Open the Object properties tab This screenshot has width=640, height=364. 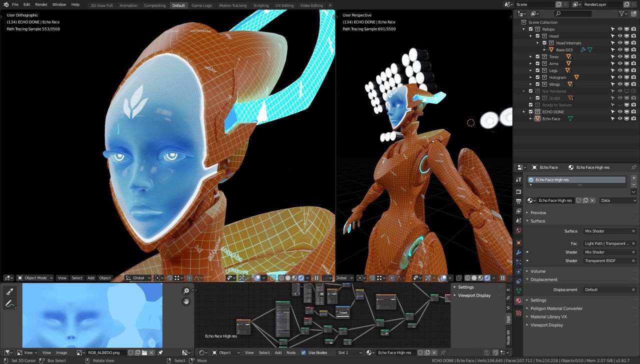coord(518,243)
